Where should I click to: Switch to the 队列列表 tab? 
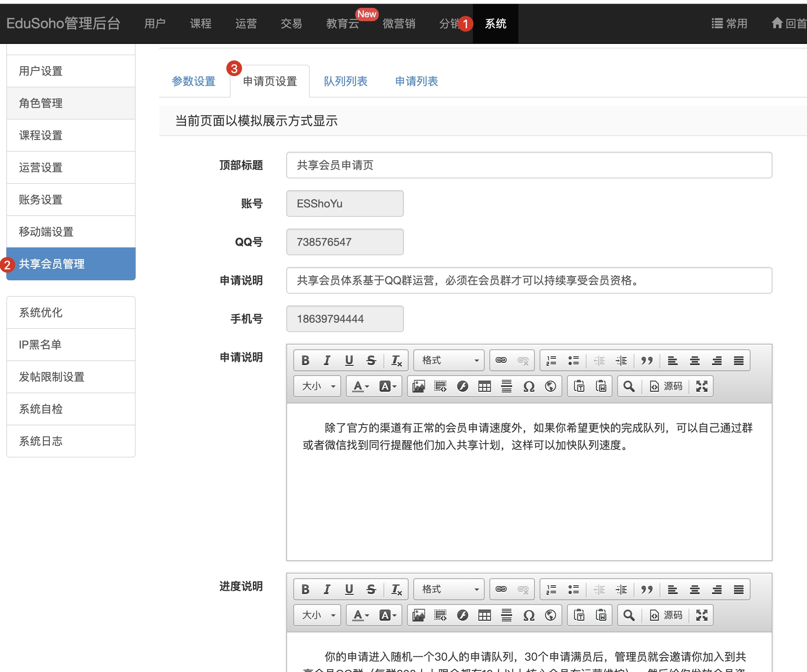click(x=345, y=81)
